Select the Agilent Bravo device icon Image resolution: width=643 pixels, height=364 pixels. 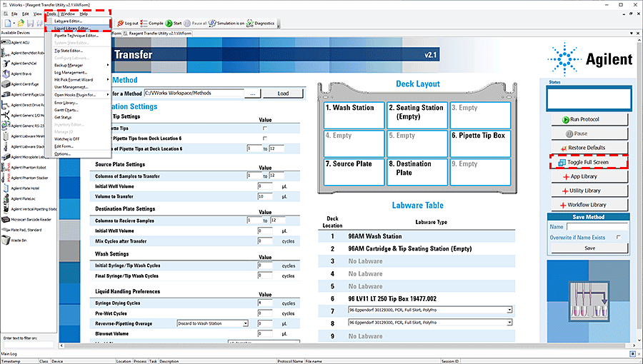[x=6, y=74]
